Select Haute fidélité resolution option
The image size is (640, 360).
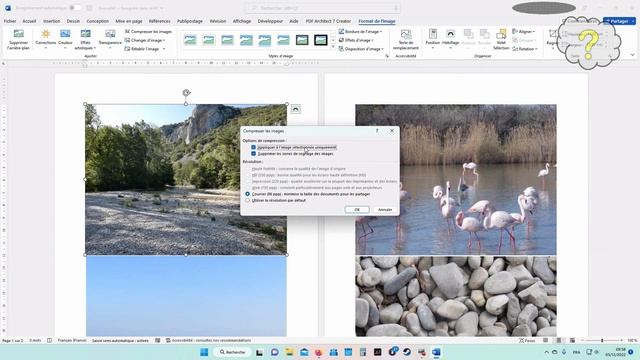tap(247, 169)
